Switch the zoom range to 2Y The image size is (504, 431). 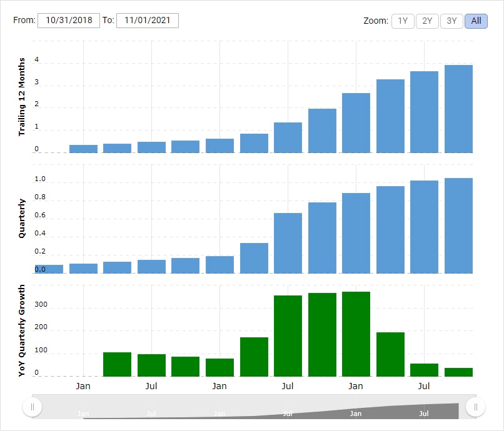[427, 21]
